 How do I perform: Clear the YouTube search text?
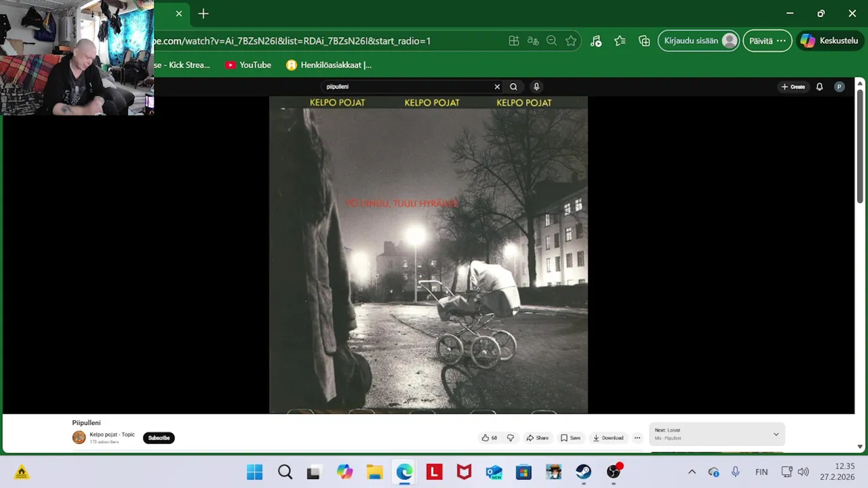coord(497,87)
